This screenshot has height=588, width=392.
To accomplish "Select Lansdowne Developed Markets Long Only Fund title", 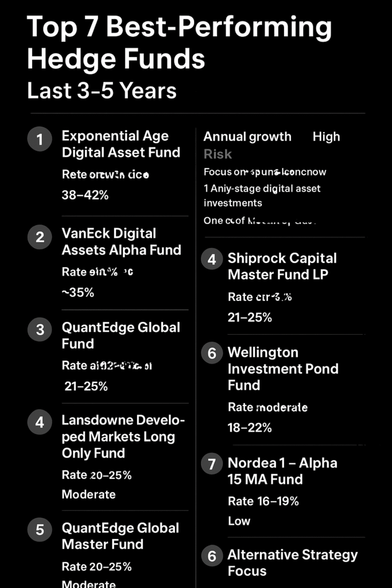I will click(123, 436).
